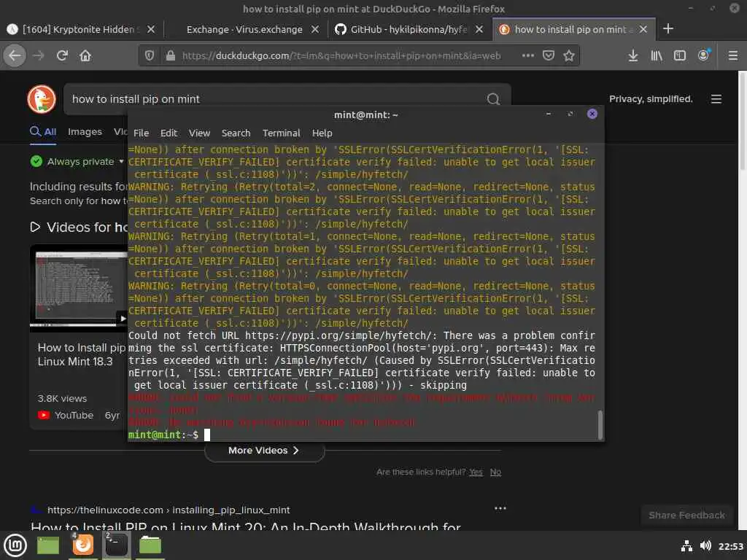
Task: Click the DuckDuckGo duck logo
Action: [x=42, y=99]
